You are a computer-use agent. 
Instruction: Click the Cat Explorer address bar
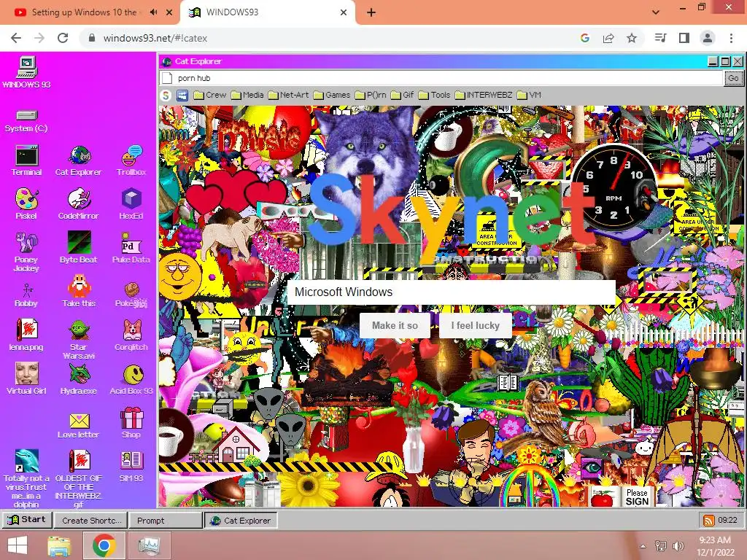pos(441,78)
